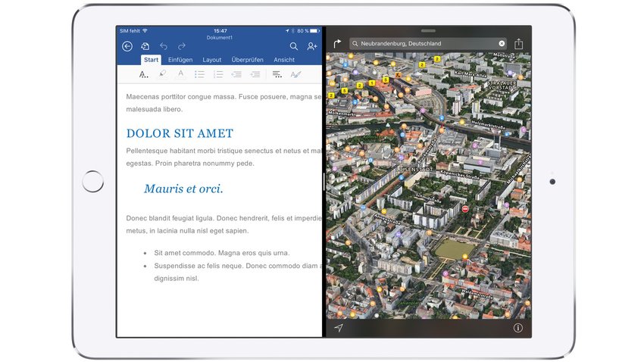Image resolution: width=644 pixels, height=362 pixels.
Task: Apply a numbered list
Action: coord(218,74)
